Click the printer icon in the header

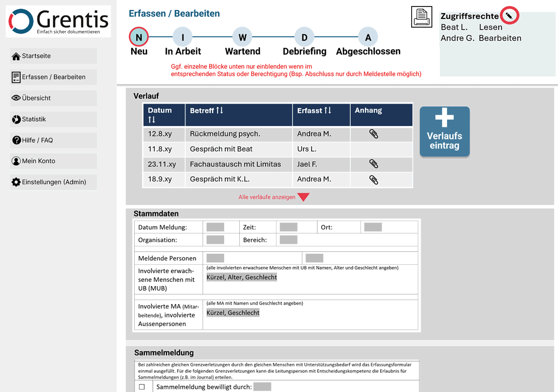[x=421, y=17]
